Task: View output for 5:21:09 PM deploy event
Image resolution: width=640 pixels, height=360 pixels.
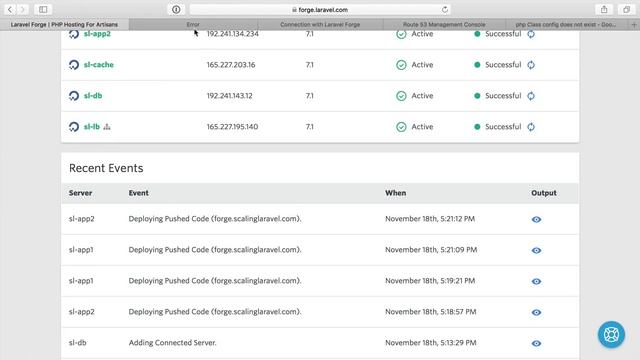Action: pyautogui.click(x=536, y=250)
